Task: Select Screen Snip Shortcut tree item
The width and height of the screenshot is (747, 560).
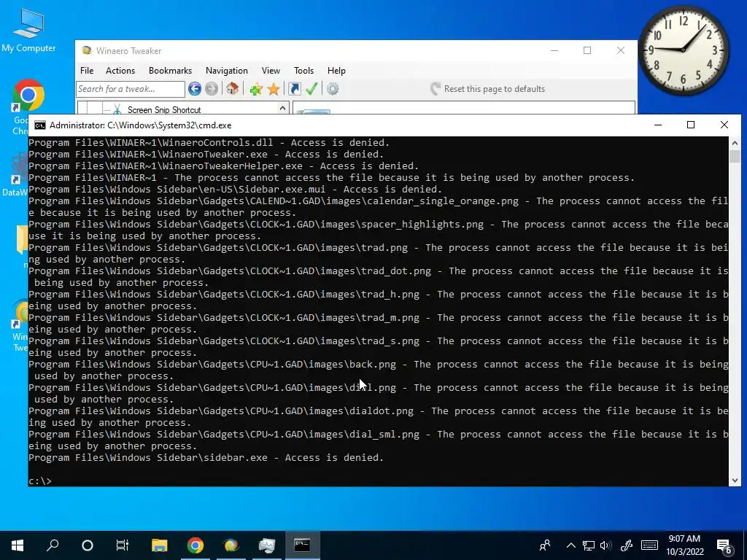Action: [x=164, y=110]
